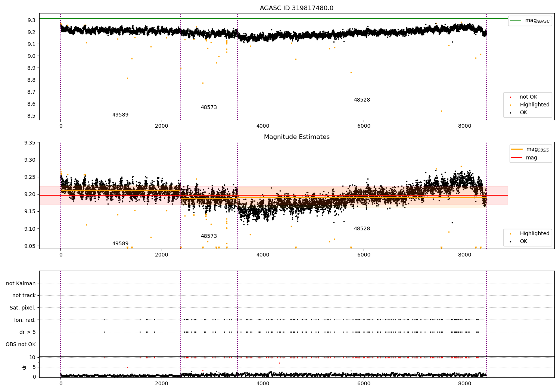Image resolution: width=560 pixels, height=392 pixels.
Task: Click the 'Sat. pixel.' row label
Action: click(x=23, y=308)
